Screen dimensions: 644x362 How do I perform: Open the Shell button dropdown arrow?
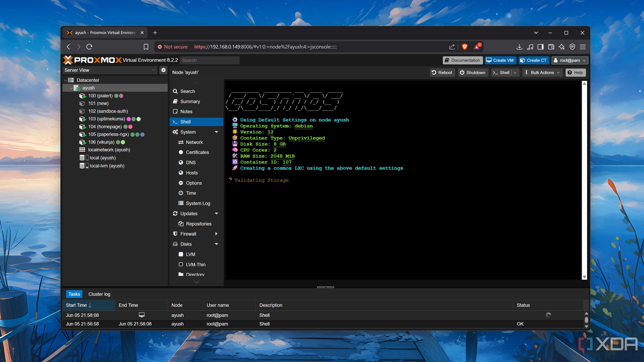tap(515, 72)
